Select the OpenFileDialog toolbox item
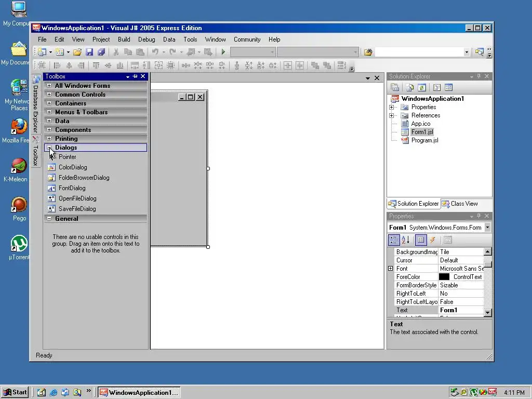Screen dimensions: 532x399 pos(77,198)
